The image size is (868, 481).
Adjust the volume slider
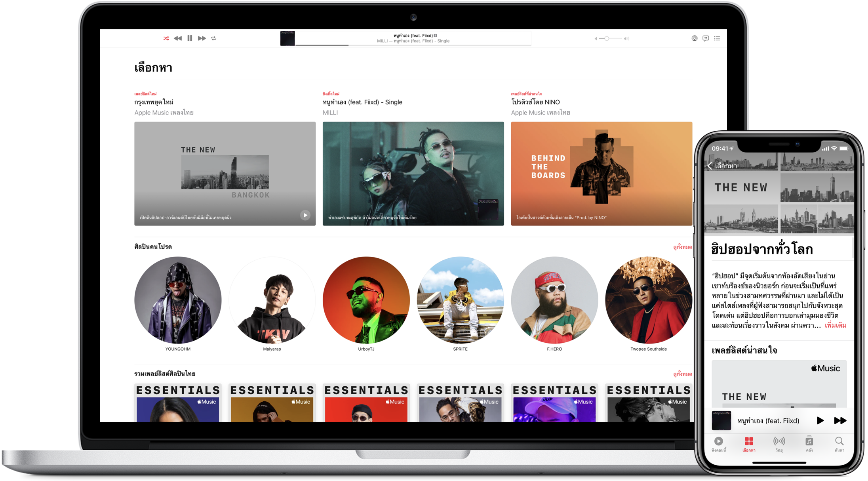(607, 38)
